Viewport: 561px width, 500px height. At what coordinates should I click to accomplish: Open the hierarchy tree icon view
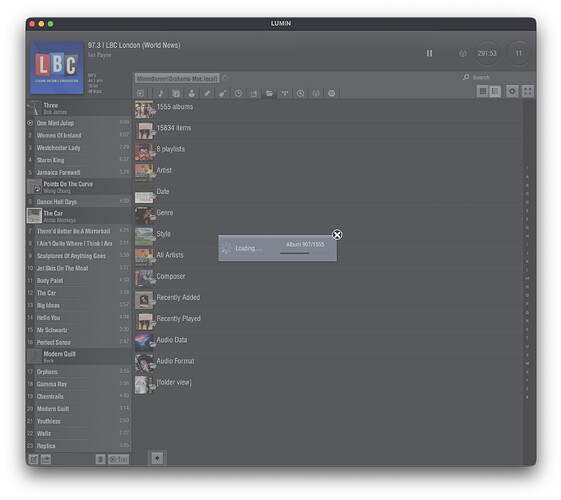pos(285,94)
